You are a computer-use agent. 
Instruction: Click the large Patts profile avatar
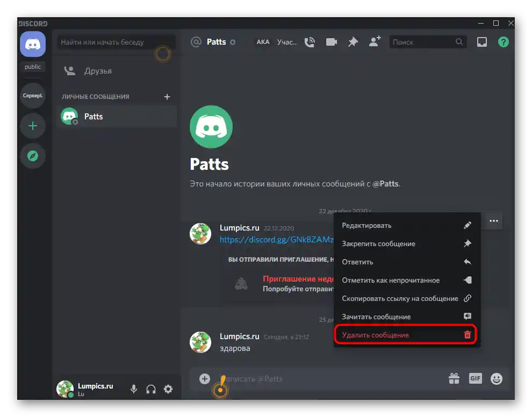(211, 127)
